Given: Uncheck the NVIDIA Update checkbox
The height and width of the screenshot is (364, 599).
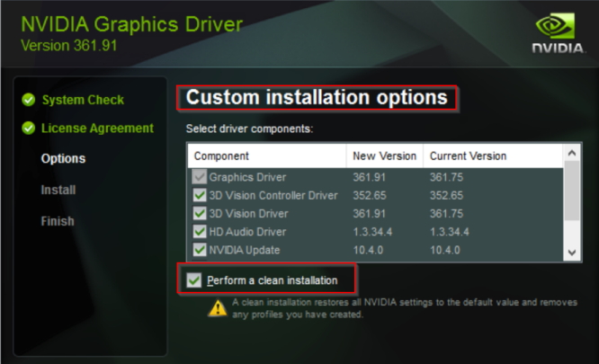Looking at the screenshot, I should (x=200, y=250).
